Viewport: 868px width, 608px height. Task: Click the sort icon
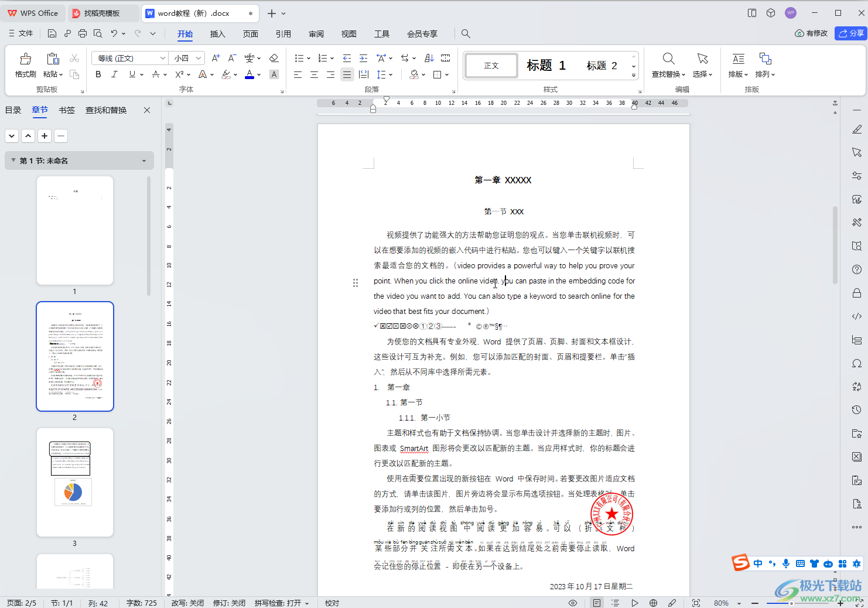pyautogui.click(x=429, y=58)
